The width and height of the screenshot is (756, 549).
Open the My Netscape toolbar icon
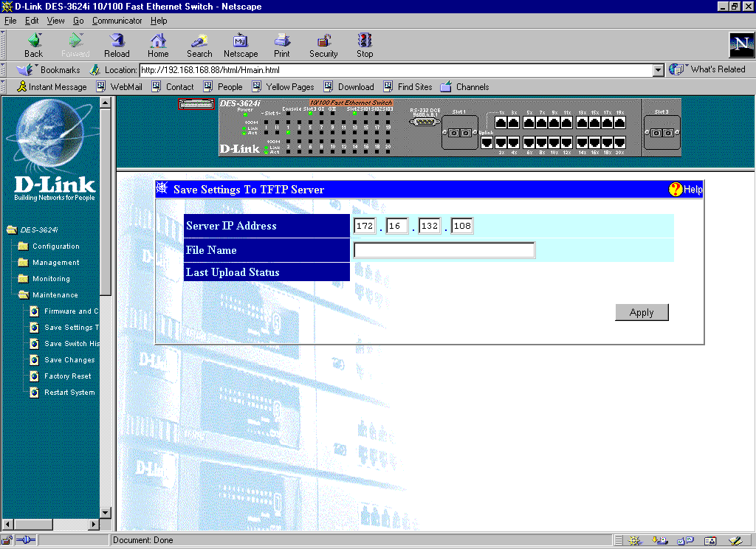pyautogui.click(x=241, y=41)
